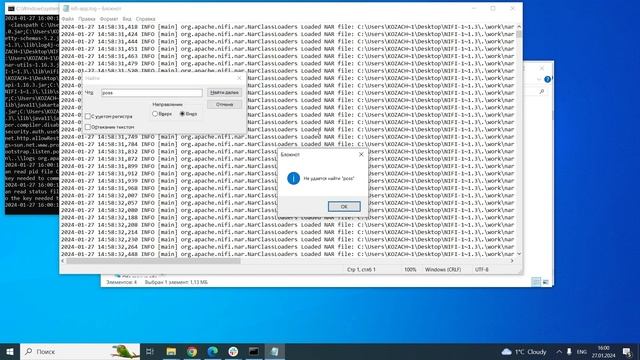The image size is (640, 360).
Task: Click the Windows (CRLF) status bar entry
Action: click(x=443, y=270)
